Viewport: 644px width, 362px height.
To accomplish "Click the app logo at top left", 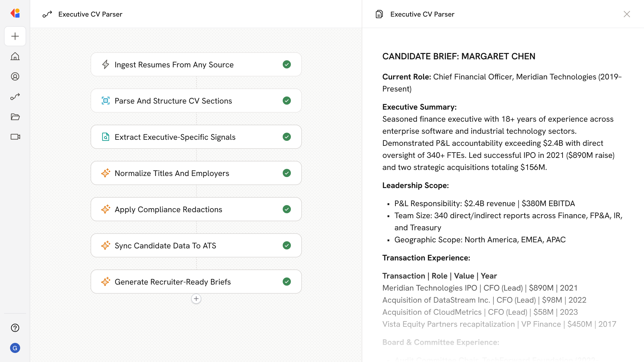I will tap(15, 13).
